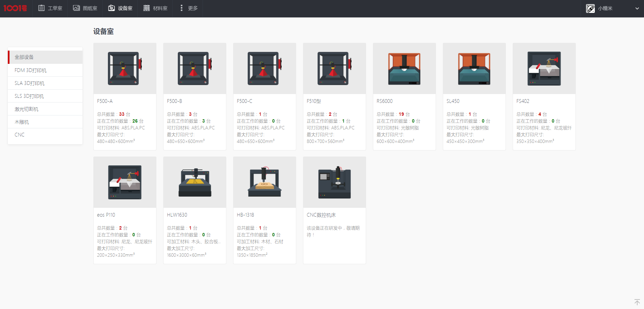The image size is (644, 309).
Task: Filter by SLA 3D打印机
Action: coord(45,83)
